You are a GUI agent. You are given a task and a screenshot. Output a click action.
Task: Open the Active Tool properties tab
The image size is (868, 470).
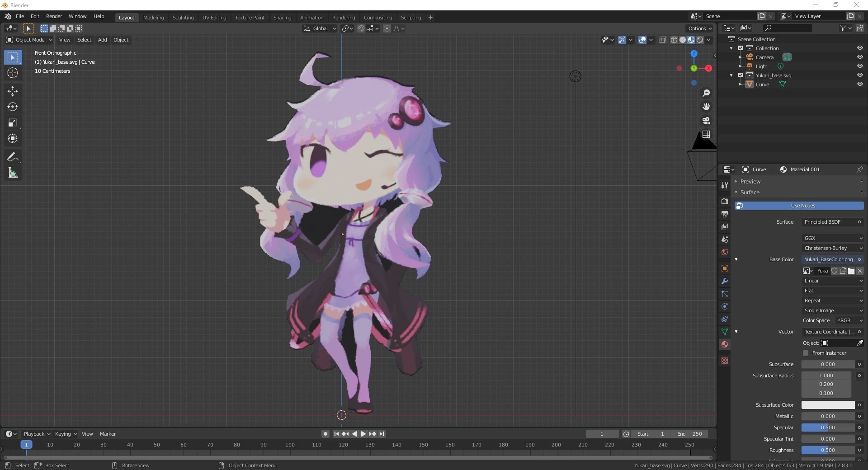click(725, 185)
